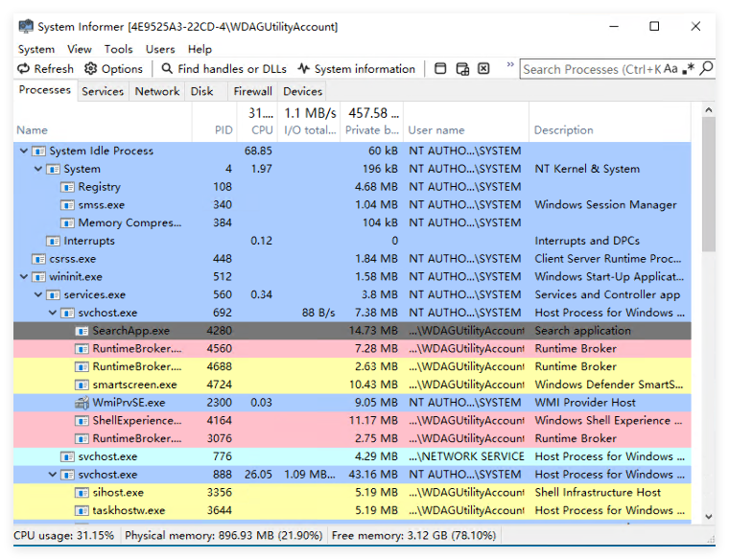729x560 pixels.
Task: Click the SearchApp.exe process icon
Action: point(82,331)
